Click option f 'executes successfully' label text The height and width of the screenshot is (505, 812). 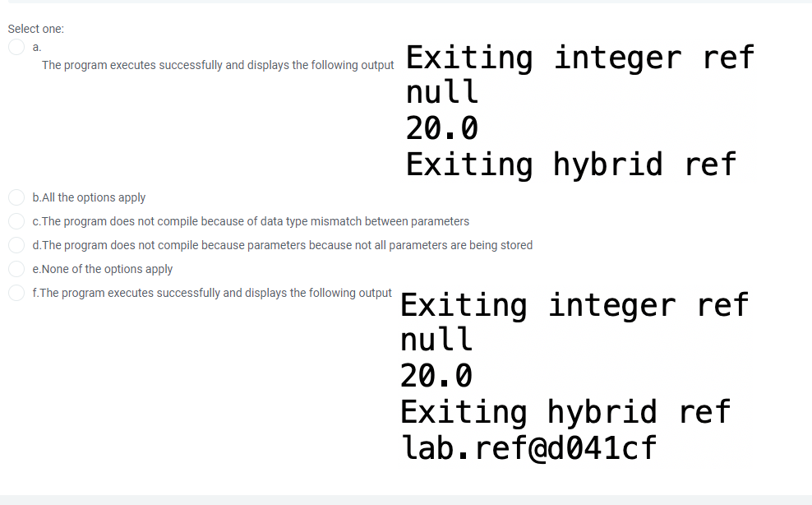212,293
